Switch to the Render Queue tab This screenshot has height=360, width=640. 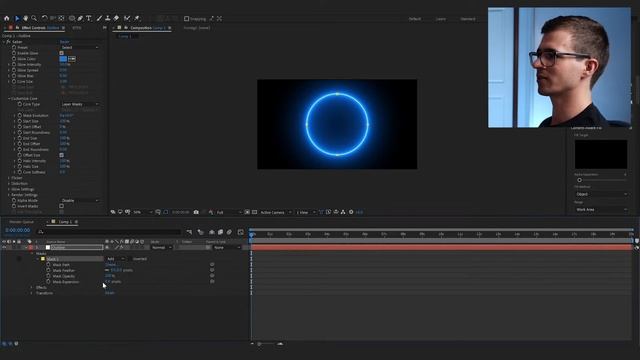(21, 222)
